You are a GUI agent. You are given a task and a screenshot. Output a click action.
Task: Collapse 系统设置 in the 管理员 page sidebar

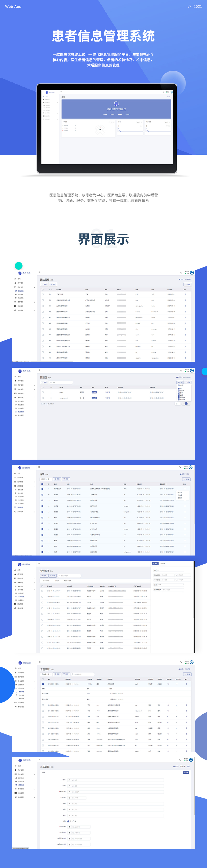pyautogui.click(x=24, y=398)
